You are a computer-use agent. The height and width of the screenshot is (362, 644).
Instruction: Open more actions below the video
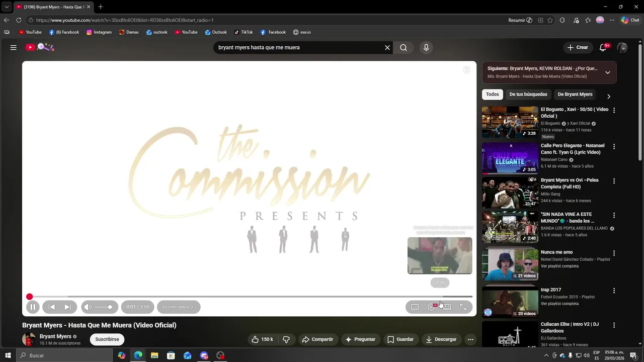click(470, 339)
